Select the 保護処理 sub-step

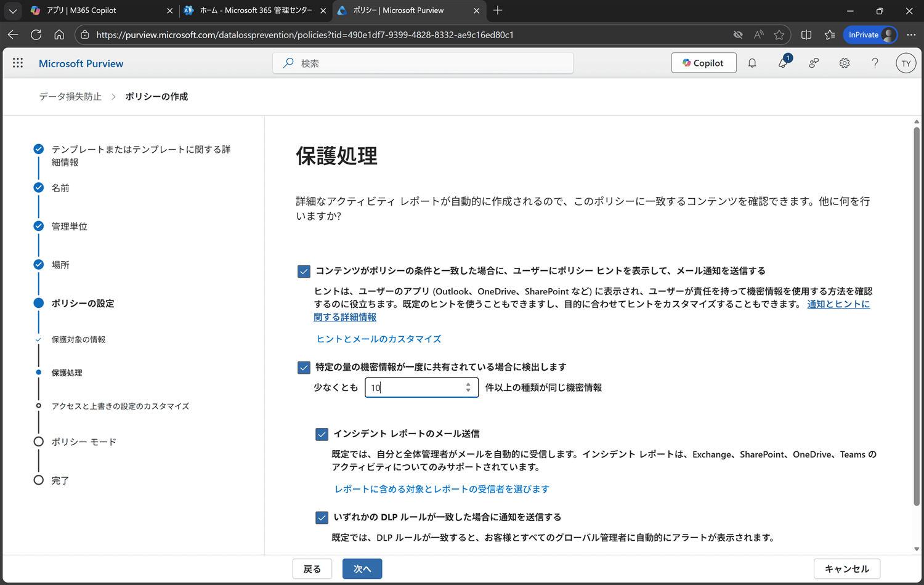tap(67, 373)
